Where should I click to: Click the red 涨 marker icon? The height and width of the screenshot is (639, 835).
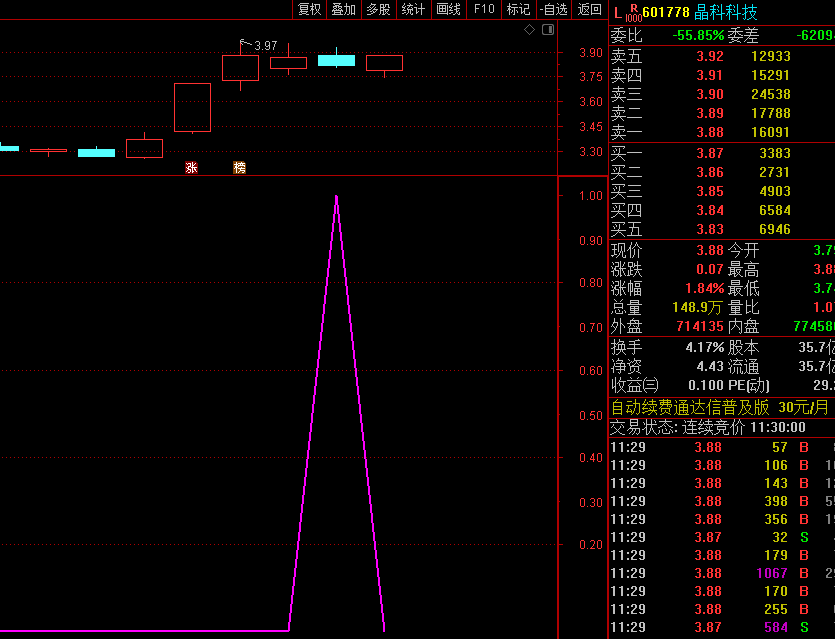(191, 168)
